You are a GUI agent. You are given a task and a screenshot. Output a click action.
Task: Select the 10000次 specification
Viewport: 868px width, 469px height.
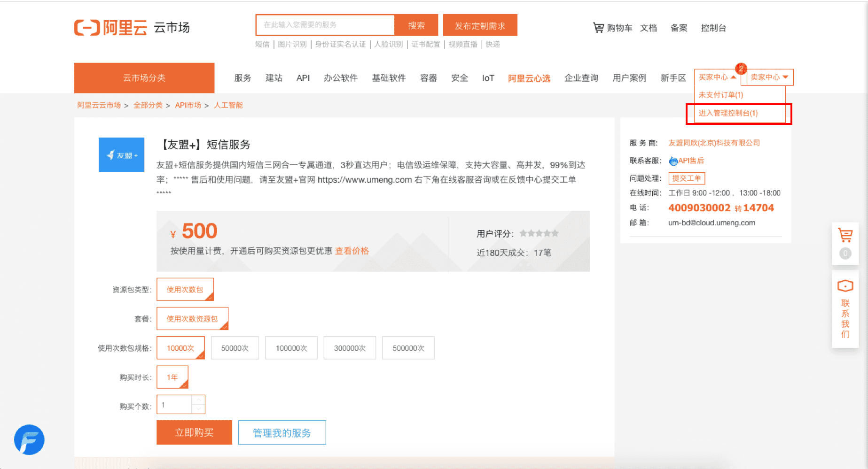point(180,348)
